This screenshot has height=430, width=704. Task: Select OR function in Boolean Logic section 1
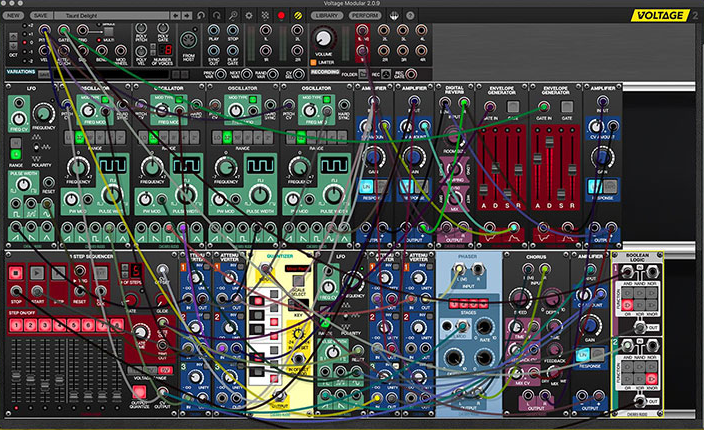(628, 305)
